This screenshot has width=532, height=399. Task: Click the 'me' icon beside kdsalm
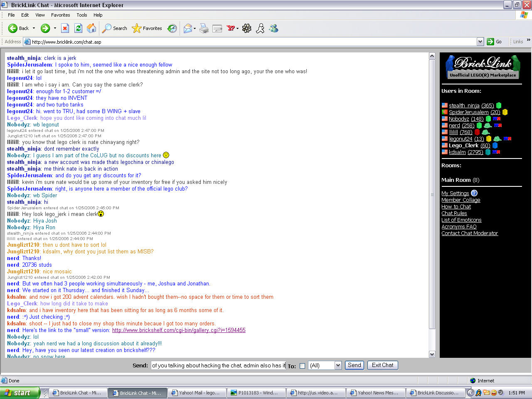[x=496, y=152]
